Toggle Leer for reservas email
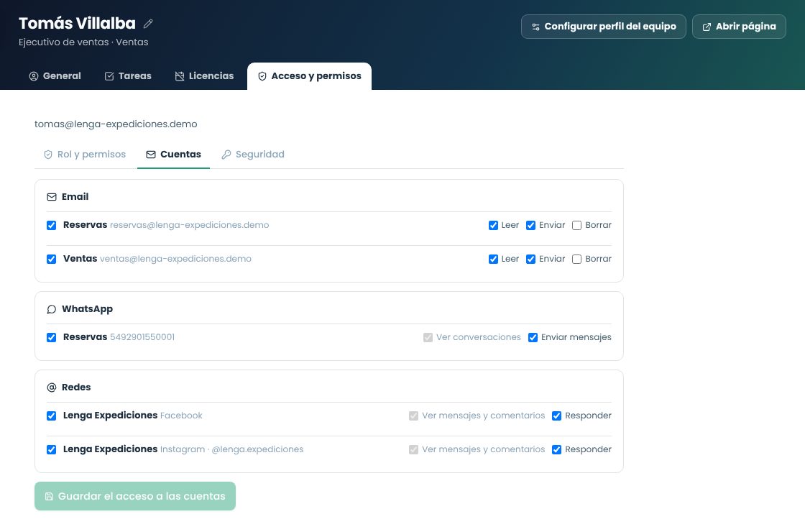 click(493, 226)
